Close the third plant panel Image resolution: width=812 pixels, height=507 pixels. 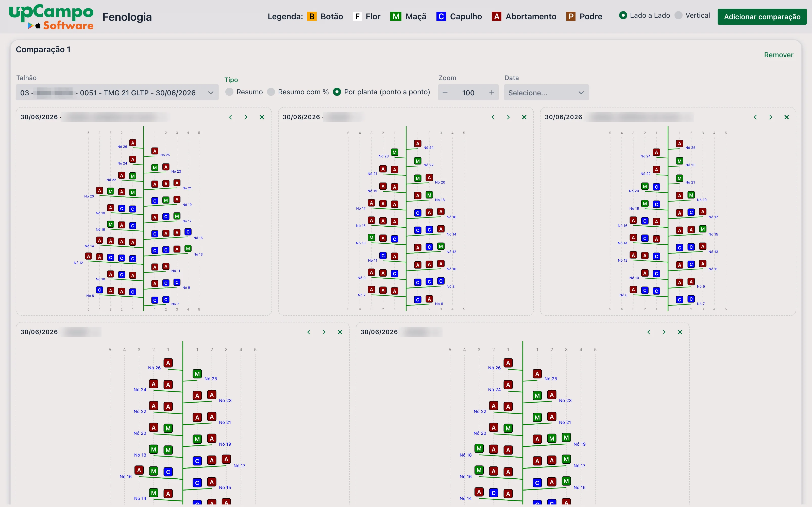(787, 117)
